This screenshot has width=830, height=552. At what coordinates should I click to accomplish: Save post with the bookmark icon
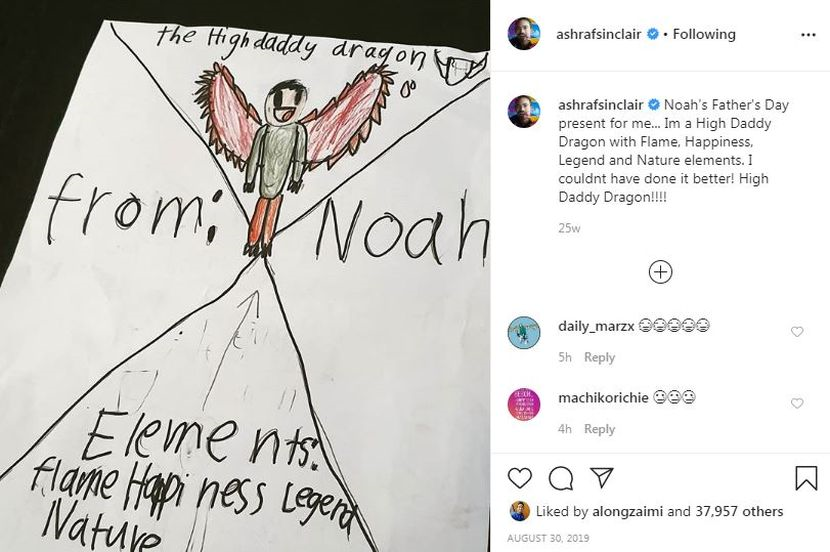point(806,477)
